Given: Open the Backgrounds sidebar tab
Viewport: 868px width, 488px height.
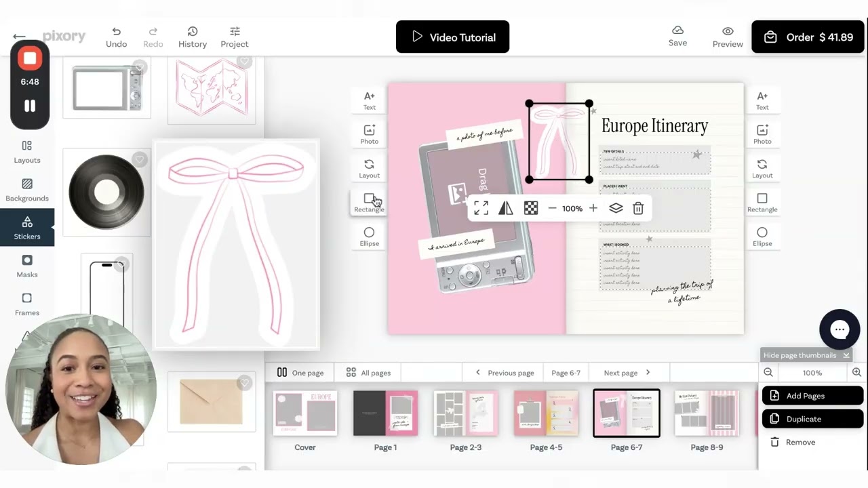Looking at the screenshot, I should (x=27, y=190).
